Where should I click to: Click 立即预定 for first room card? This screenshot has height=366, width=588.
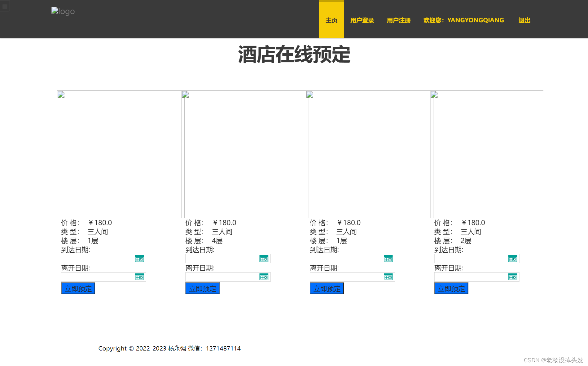(x=78, y=288)
